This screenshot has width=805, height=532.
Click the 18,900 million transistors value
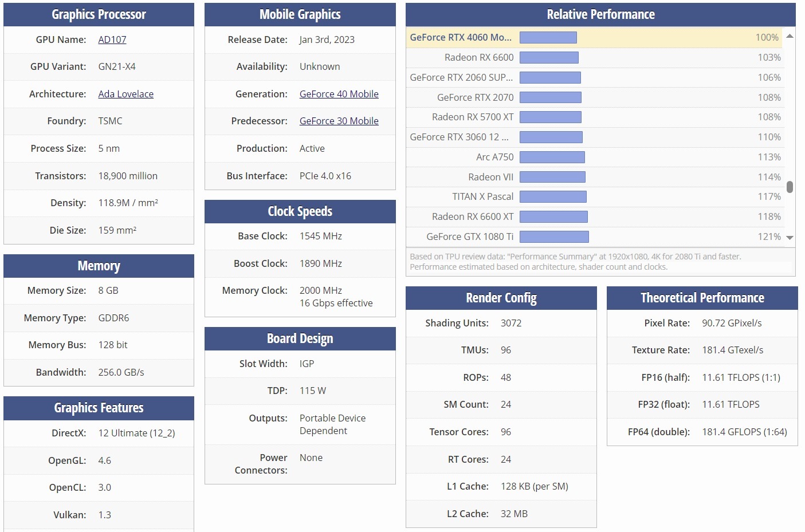tap(128, 176)
